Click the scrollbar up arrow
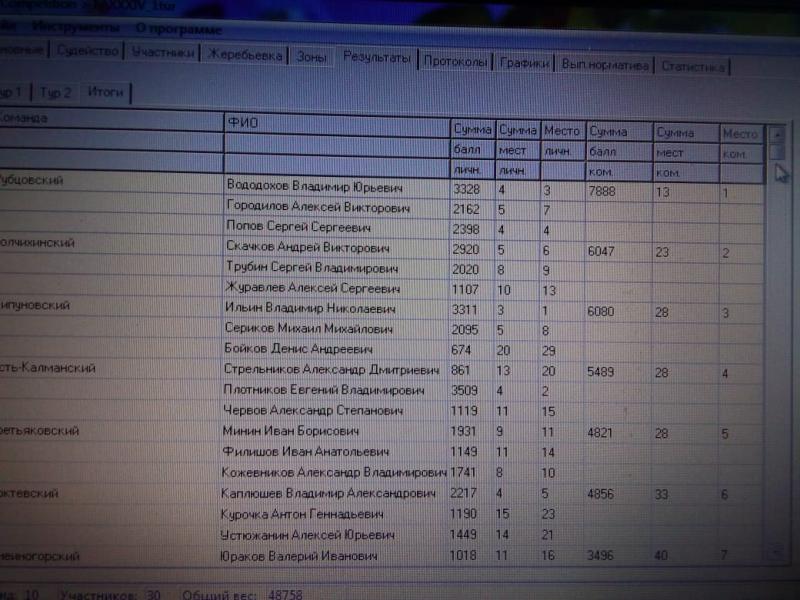Screen dimensions: 800x600 click(x=778, y=135)
